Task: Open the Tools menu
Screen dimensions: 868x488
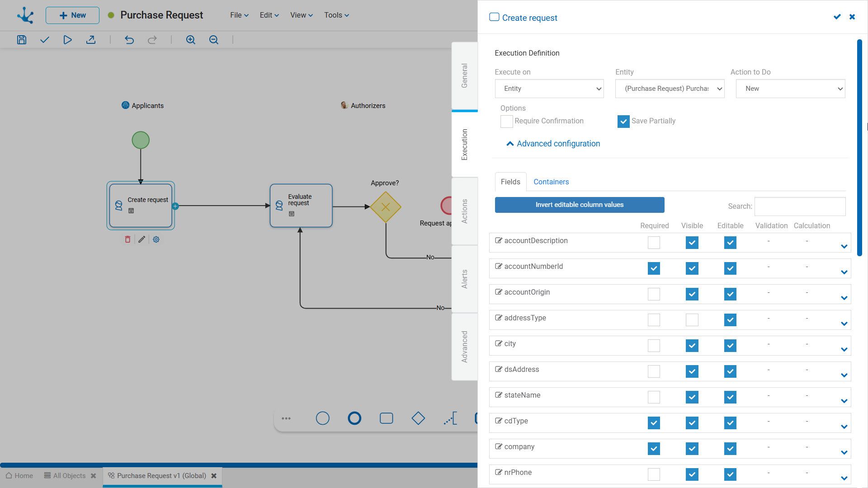Action: tap(336, 15)
